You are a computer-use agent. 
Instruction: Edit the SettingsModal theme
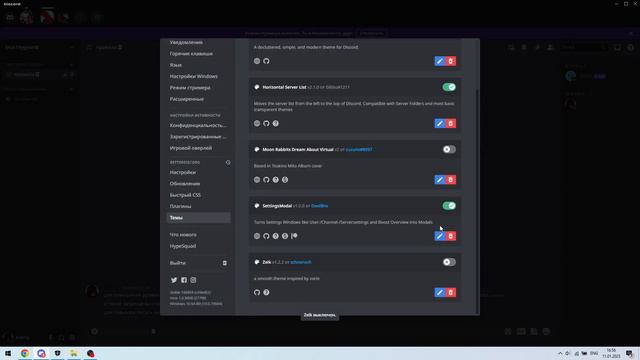point(440,236)
